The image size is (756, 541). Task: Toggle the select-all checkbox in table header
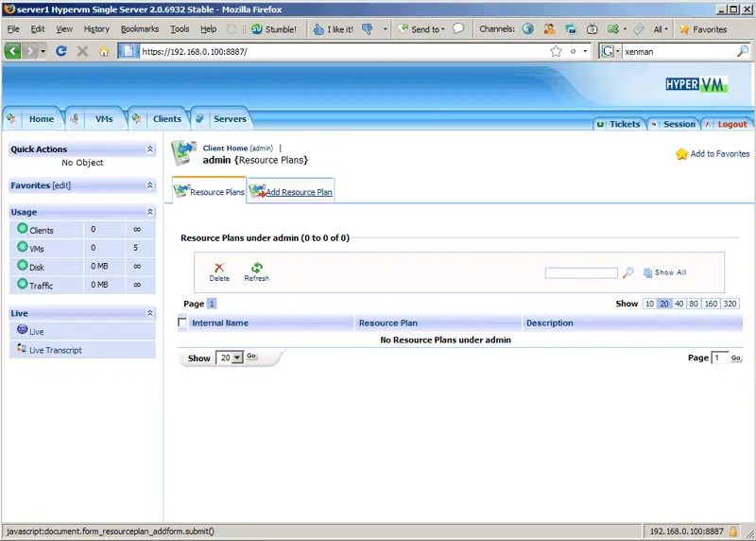pos(183,323)
